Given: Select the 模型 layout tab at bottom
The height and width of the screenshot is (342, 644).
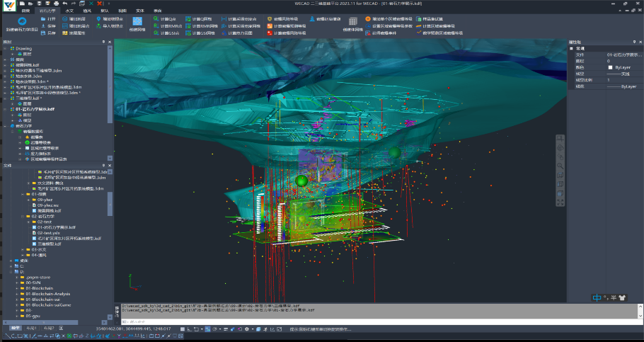Looking at the screenshot, I should 16,329.
